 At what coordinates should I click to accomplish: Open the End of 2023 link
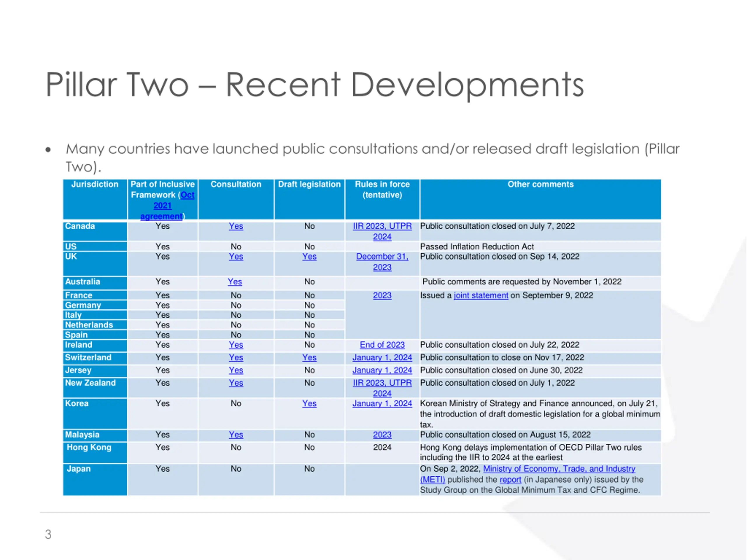coord(382,345)
